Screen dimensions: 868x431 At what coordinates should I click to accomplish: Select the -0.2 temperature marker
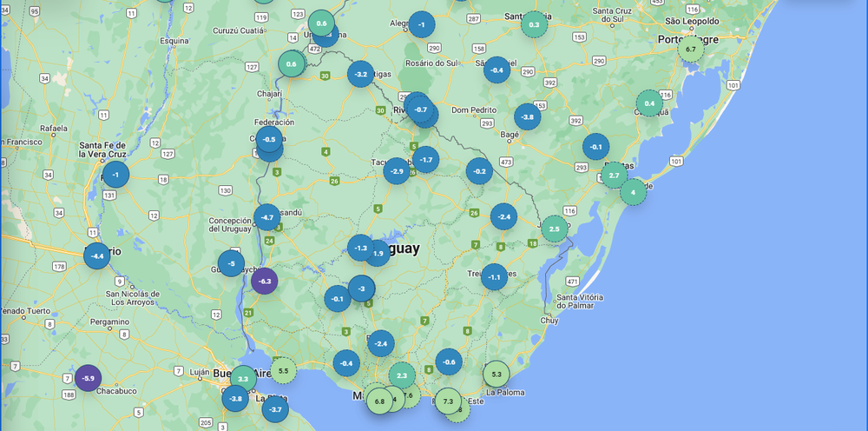479,171
